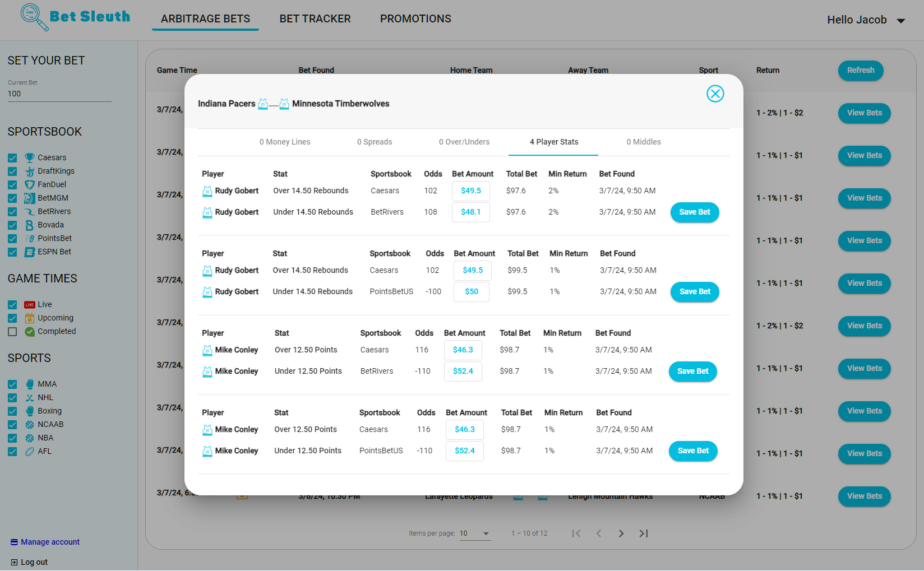924x571 pixels.
Task: Enable the Completed games checkbox
Action: pos(12,332)
